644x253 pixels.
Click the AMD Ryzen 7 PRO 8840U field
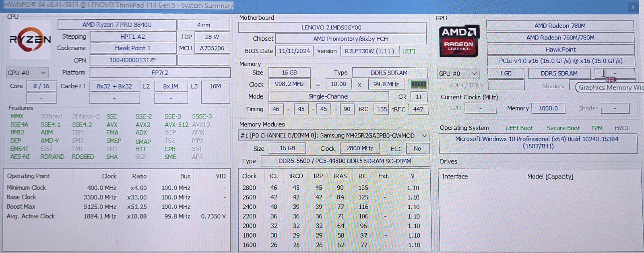click(117, 25)
